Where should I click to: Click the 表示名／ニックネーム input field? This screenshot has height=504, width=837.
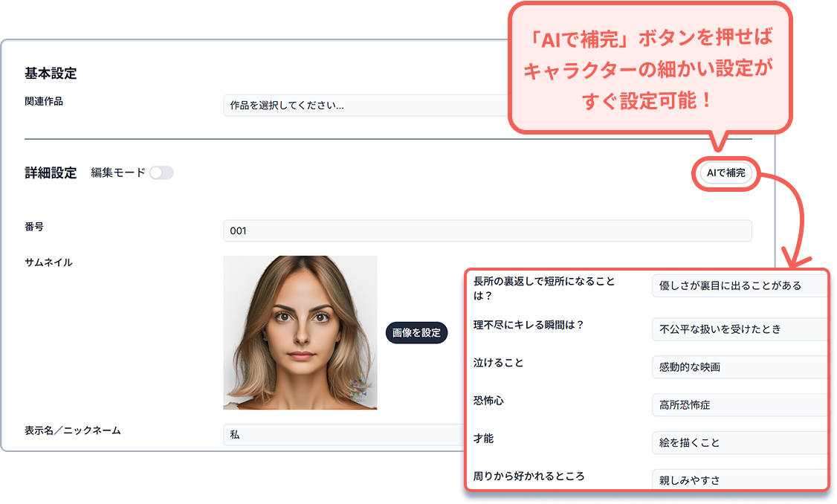342,435
